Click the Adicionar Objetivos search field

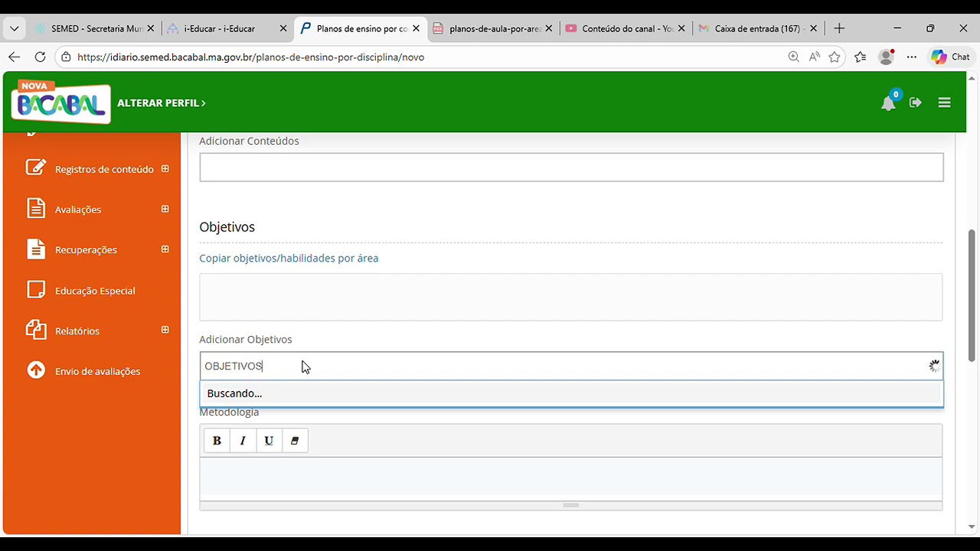571,366
